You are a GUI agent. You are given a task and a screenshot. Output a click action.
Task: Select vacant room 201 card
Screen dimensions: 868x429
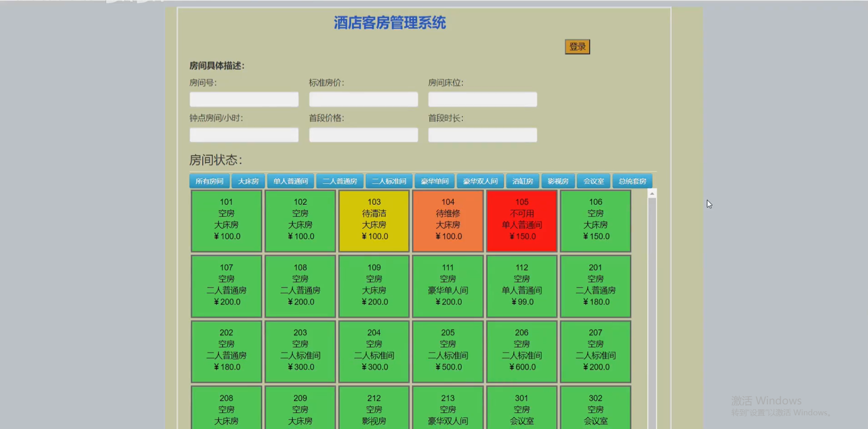coord(595,286)
